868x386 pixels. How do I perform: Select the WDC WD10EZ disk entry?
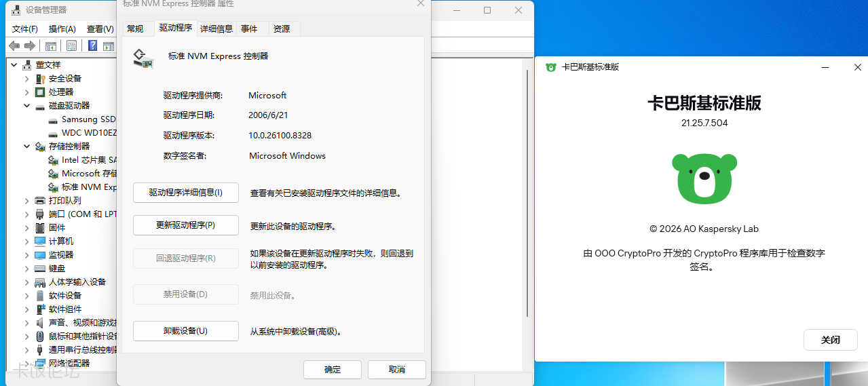(x=89, y=132)
